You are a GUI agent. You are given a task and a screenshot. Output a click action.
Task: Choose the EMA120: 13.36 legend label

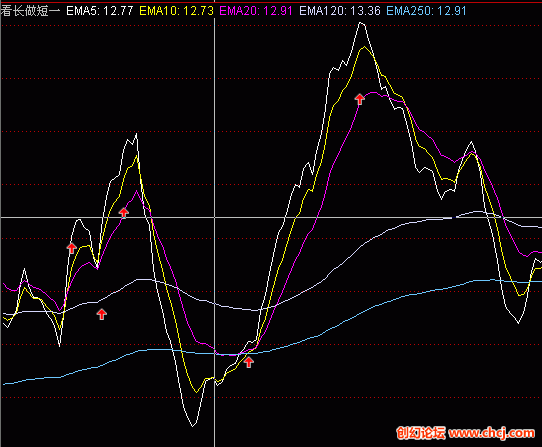pos(340,11)
